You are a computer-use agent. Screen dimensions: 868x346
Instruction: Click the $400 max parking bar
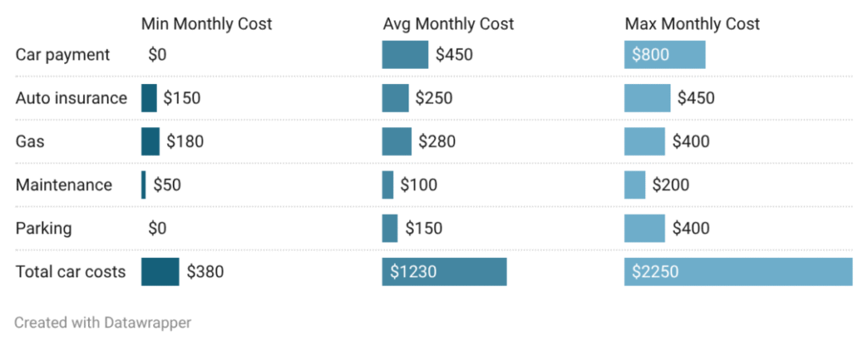coord(644,228)
